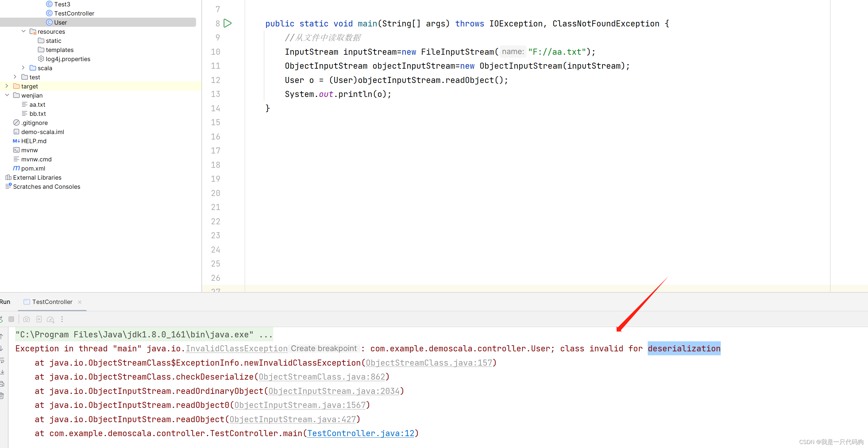This screenshot has height=448, width=868.
Task: Click the scroll-to-end console icon
Action: (x=2, y=372)
